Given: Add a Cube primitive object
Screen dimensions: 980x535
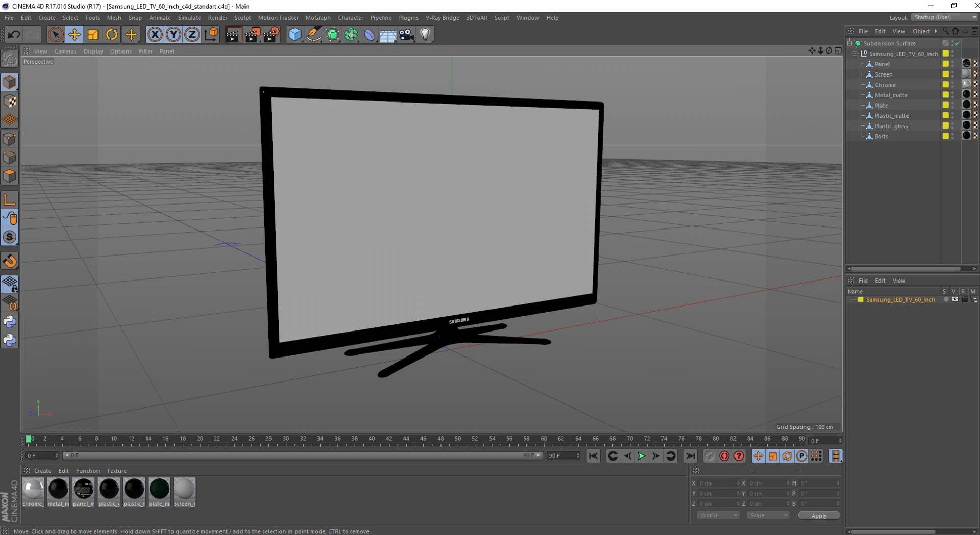Looking at the screenshot, I should coord(295,34).
